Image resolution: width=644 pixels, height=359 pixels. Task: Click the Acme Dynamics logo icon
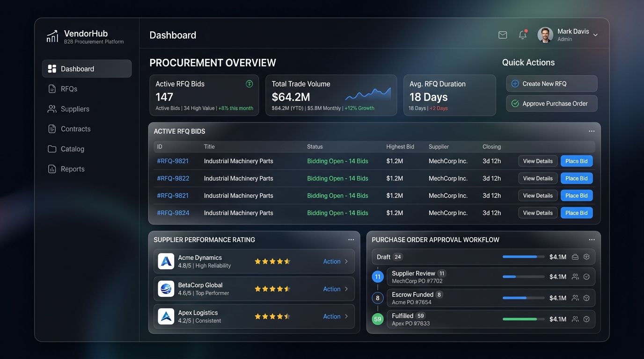coord(166,261)
